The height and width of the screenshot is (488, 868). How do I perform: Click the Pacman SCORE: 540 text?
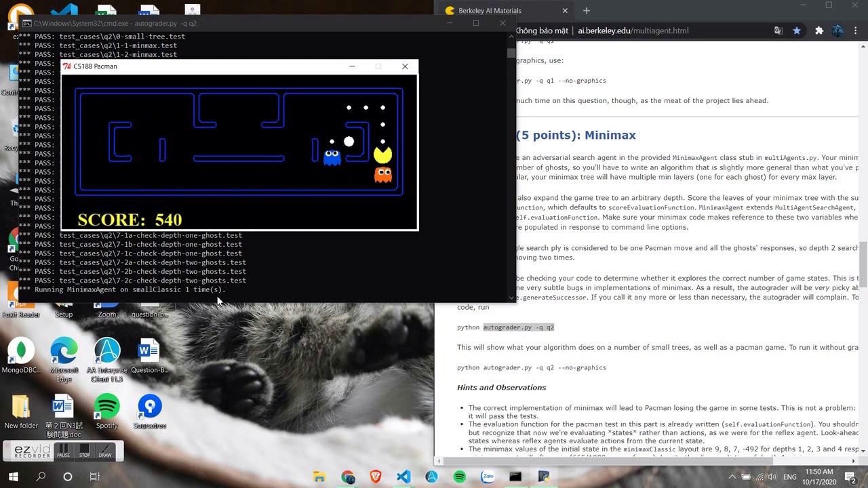coord(130,220)
